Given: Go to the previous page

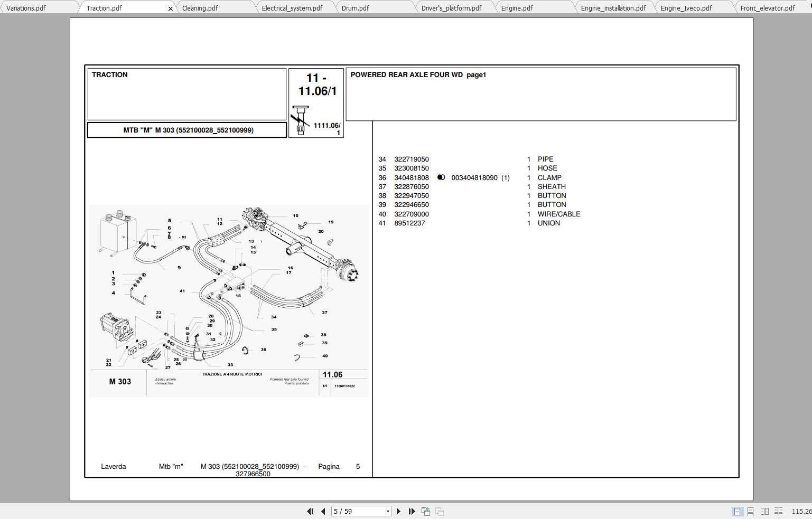Looking at the screenshot, I should (x=323, y=511).
